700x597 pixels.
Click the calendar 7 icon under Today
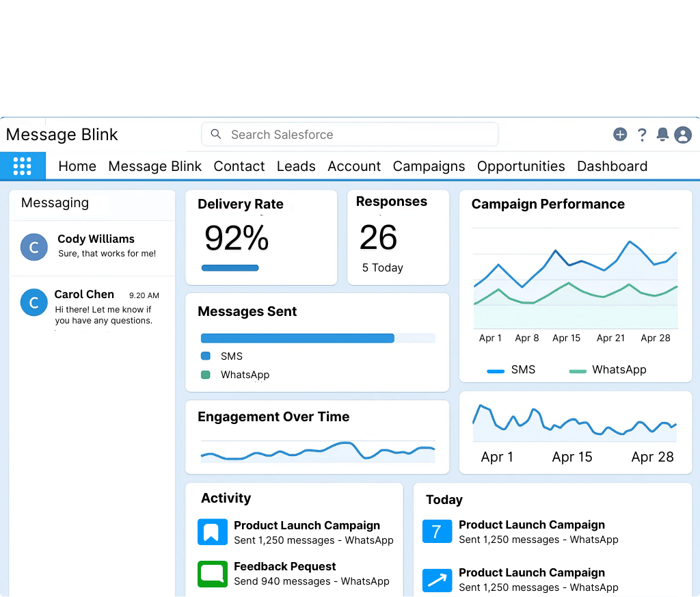point(437,531)
